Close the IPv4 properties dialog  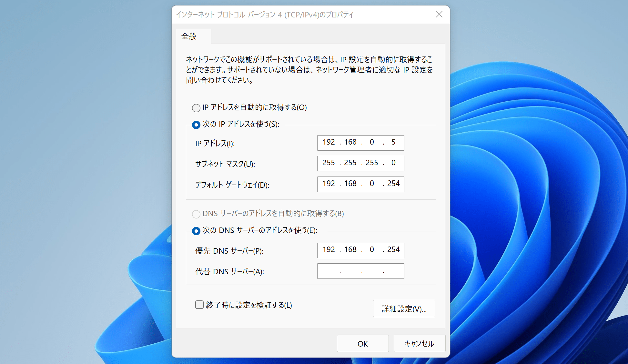pyautogui.click(x=439, y=15)
